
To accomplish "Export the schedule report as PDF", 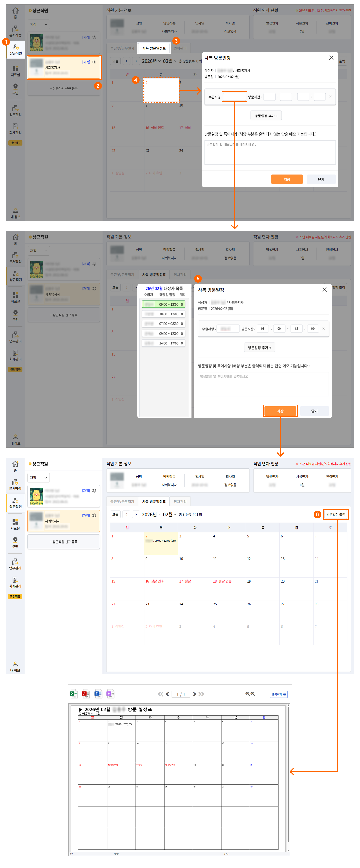I will pos(86,694).
